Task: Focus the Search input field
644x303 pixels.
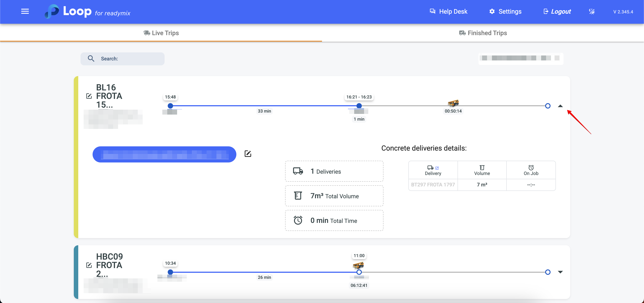Action: pos(130,59)
